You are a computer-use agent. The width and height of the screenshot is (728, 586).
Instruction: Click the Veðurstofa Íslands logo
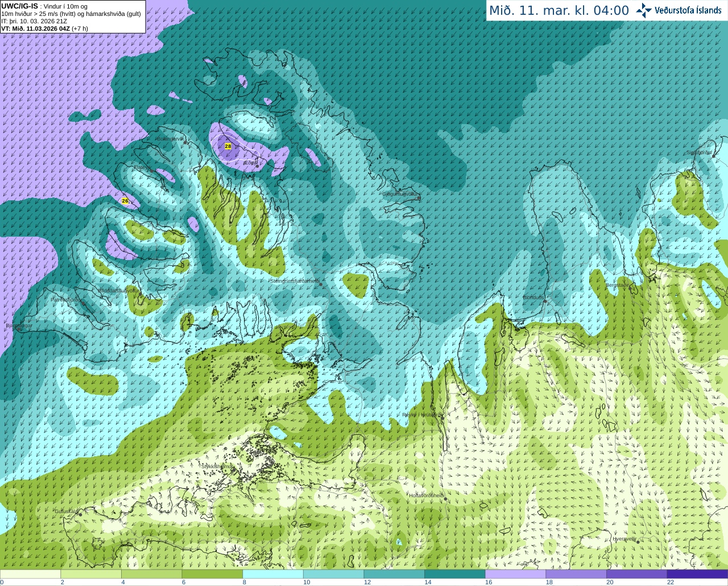point(679,10)
